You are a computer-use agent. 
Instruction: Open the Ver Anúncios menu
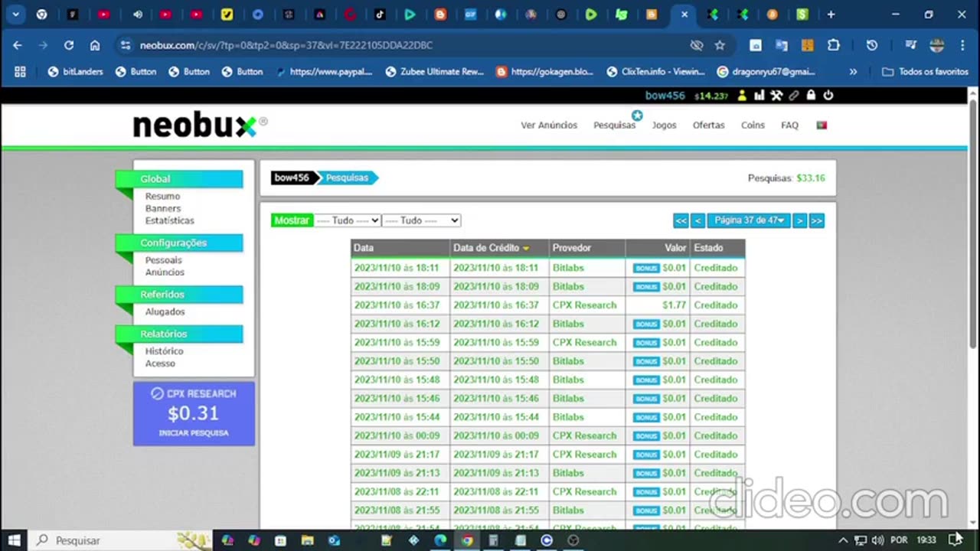tap(549, 126)
